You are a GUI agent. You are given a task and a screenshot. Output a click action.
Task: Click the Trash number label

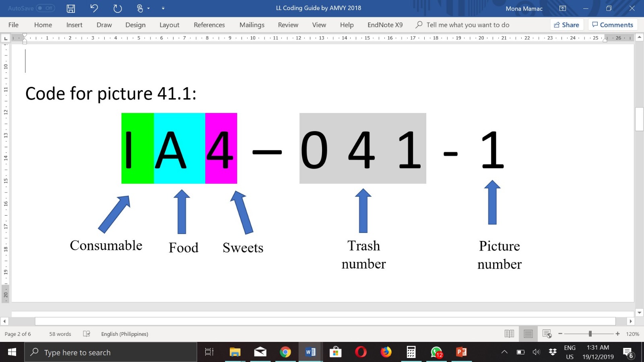(x=363, y=255)
